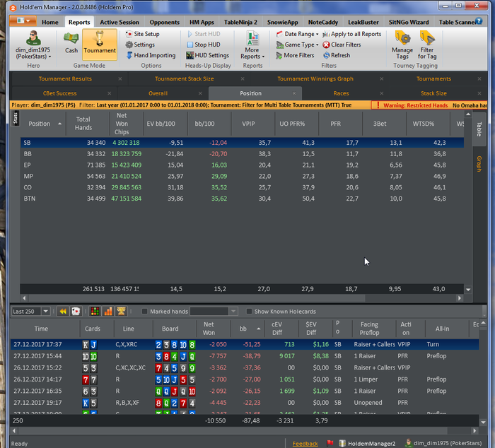Switch to the Overall report tab
This screenshot has width=495, height=448.
click(x=158, y=93)
